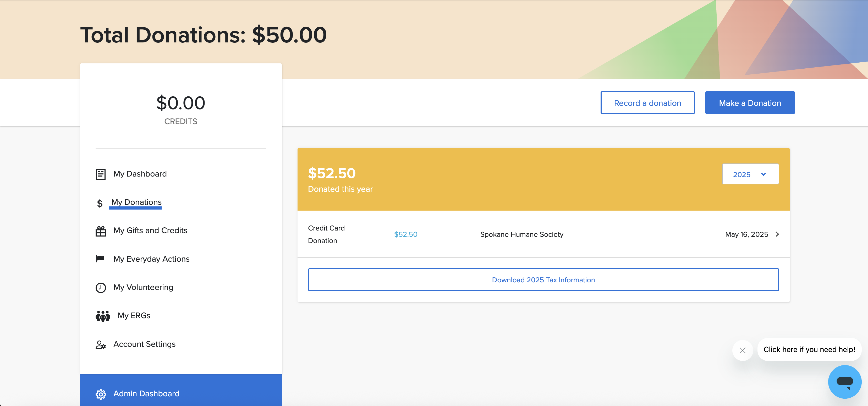The width and height of the screenshot is (868, 406).
Task: Open My Gifts and Credits page
Action: click(150, 231)
